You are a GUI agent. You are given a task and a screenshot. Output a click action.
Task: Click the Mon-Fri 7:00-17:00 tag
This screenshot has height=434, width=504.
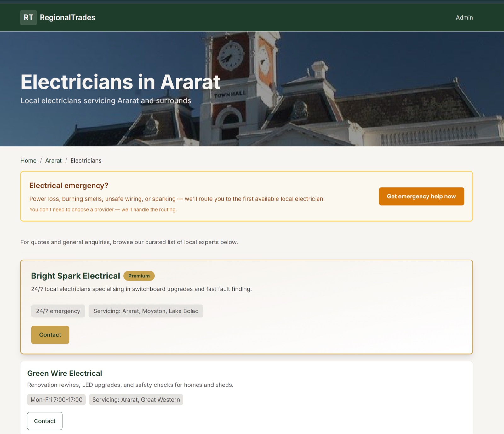(x=56, y=400)
